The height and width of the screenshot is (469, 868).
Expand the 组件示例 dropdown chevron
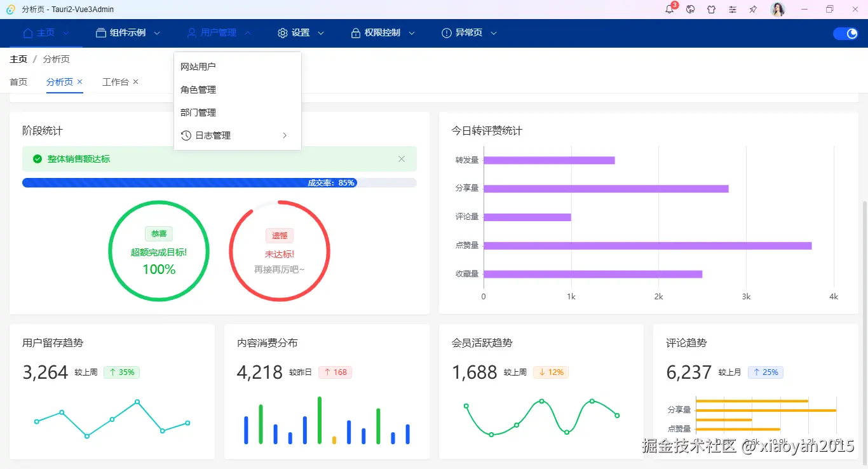(157, 33)
